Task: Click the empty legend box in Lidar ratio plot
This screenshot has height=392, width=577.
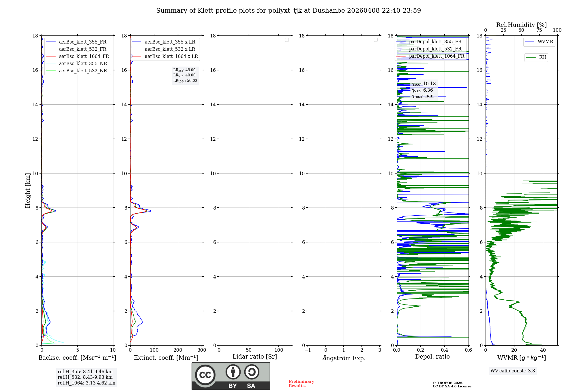Action: coord(287,40)
